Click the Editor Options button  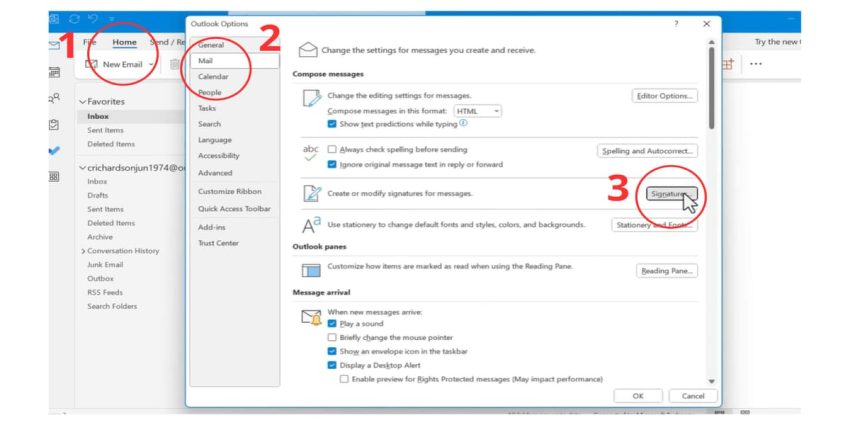coord(665,96)
